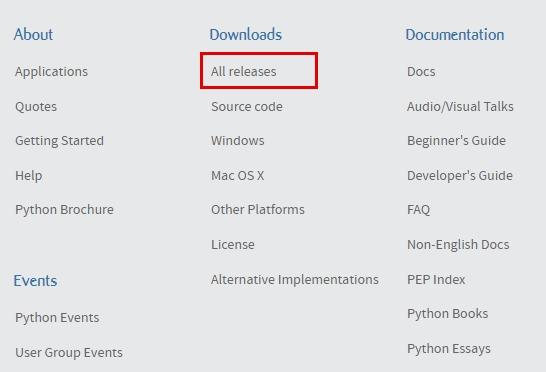This screenshot has height=372, width=546.
Task: Open the Audio/Visual Talks link
Action: [460, 107]
